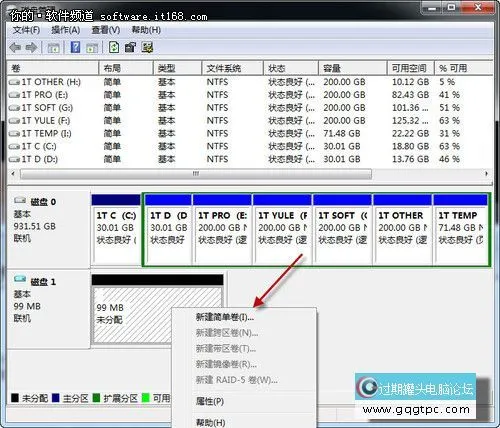
Task: Open the 帮助(H) menu in menu bar
Action: 146,30
